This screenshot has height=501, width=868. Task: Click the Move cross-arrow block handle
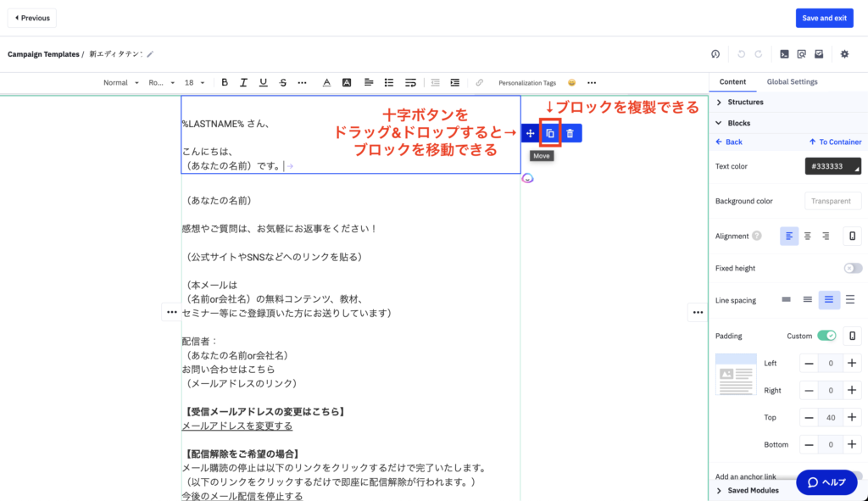(531, 134)
